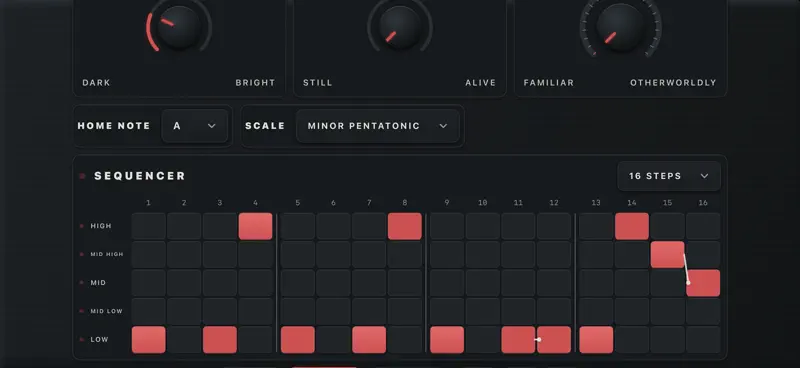Click the HIGH row label
This screenshot has height=368, width=800.
pos(101,226)
